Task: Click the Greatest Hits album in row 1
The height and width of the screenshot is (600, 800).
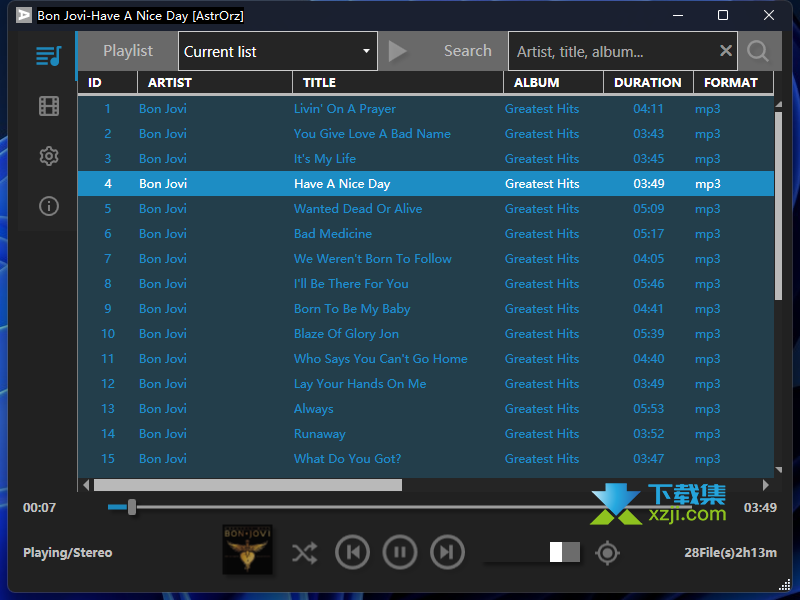Action: tap(542, 109)
